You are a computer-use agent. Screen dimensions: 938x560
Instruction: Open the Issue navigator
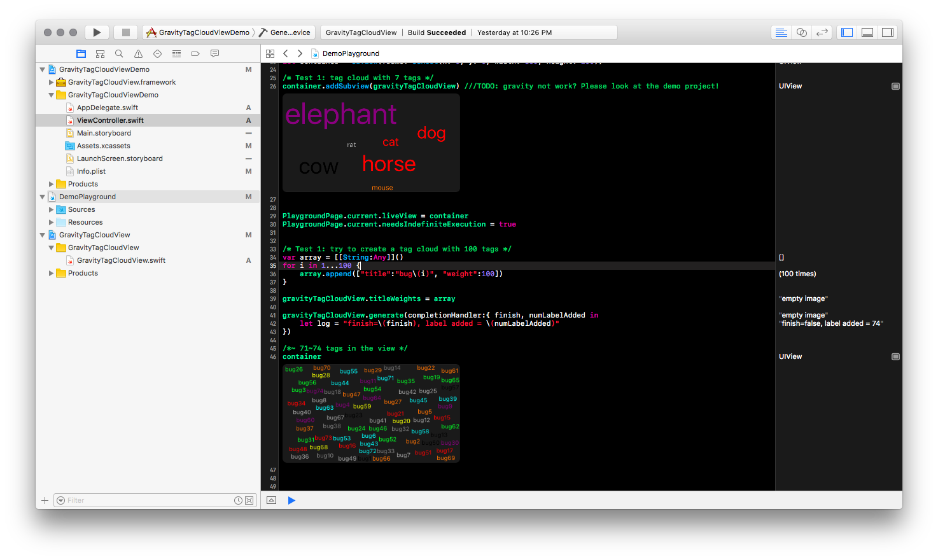(138, 53)
